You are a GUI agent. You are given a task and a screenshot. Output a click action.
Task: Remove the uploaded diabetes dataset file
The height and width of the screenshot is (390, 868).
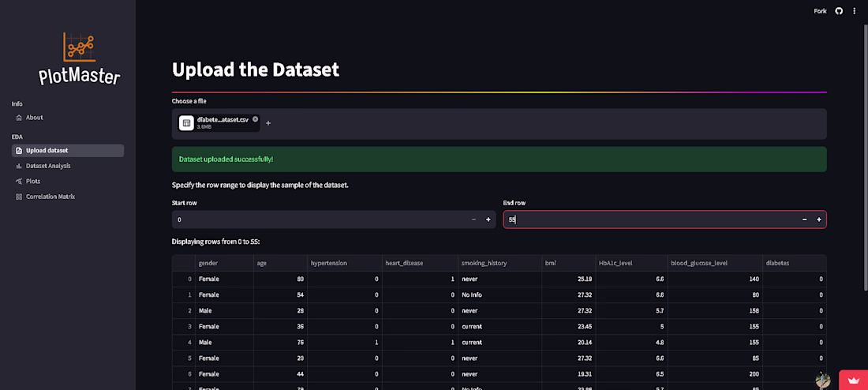[x=255, y=119]
